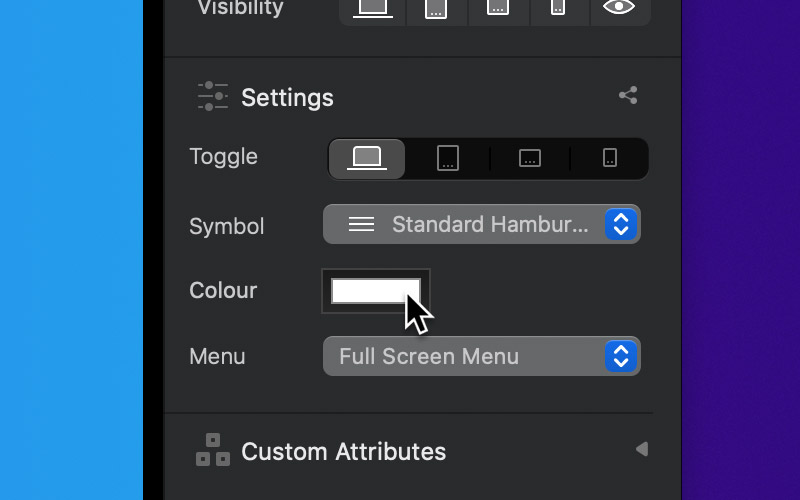The image size is (800, 500).
Task: Open the white Colour swatch picker
Action: [x=376, y=291]
